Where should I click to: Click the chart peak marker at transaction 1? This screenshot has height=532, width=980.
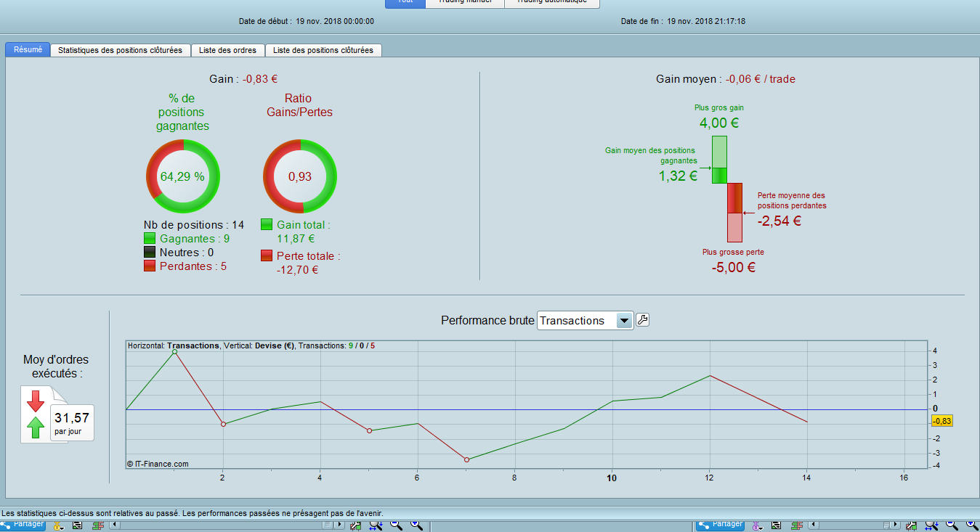pyautogui.click(x=174, y=351)
